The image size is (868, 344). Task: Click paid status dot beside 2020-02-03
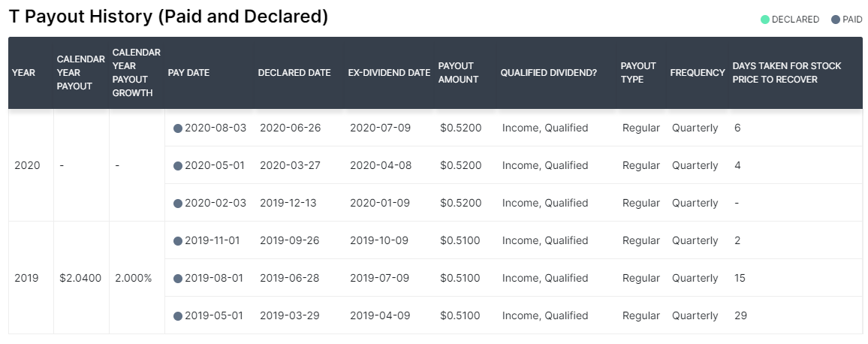pyautogui.click(x=178, y=204)
